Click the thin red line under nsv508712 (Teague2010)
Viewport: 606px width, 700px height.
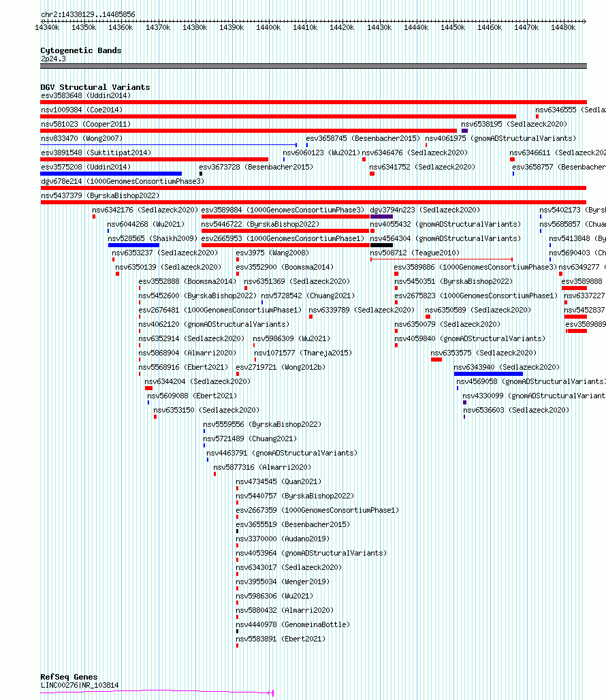tap(442, 259)
